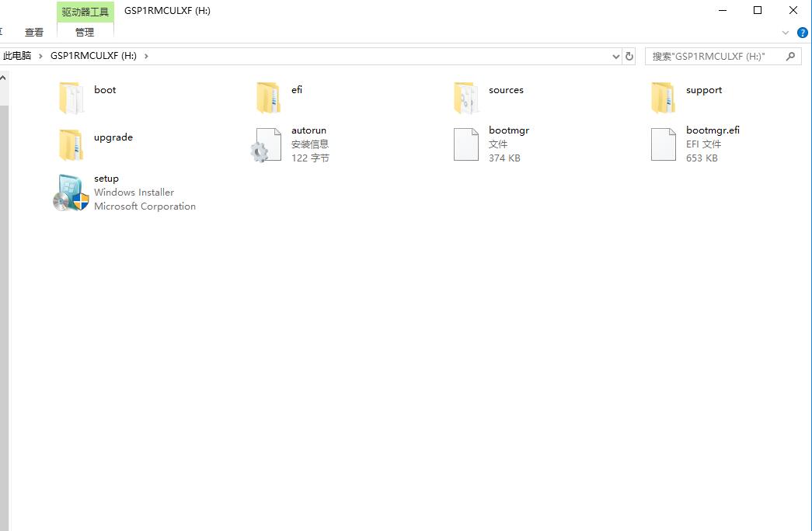
Task: Open the support folder
Action: click(703, 89)
